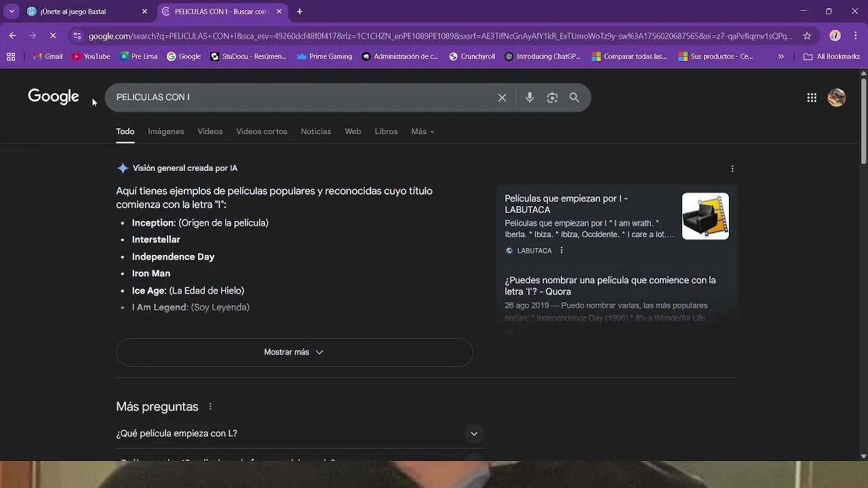The width and height of the screenshot is (868, 488).
Task: Open the StuDocu bookmark
Action: (248, 56)
